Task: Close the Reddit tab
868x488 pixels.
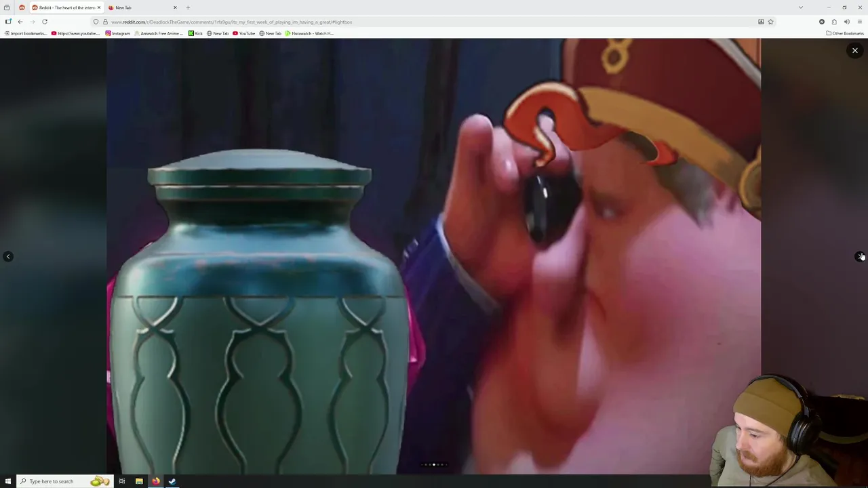Action: pos(99,7)
